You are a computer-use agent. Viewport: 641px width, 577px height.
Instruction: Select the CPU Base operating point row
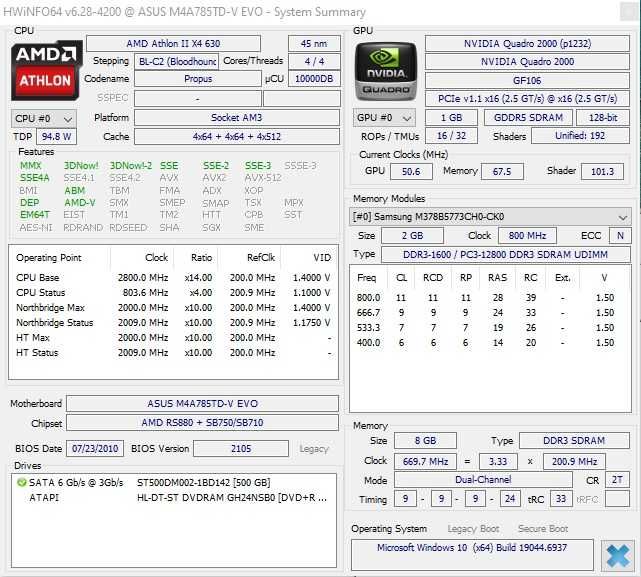(173, 278)
